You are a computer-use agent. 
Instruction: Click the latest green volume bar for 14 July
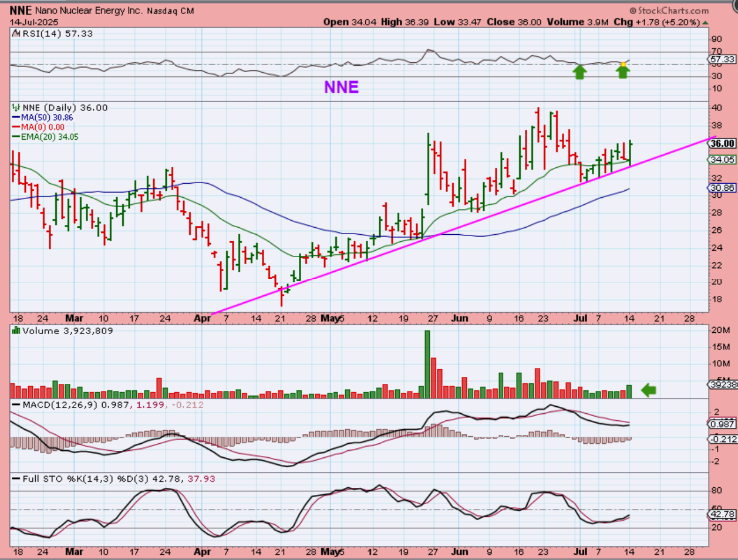629,392
